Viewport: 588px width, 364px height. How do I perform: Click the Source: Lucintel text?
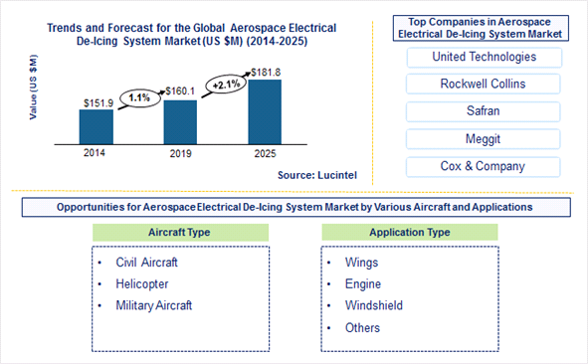coord(317,175)
